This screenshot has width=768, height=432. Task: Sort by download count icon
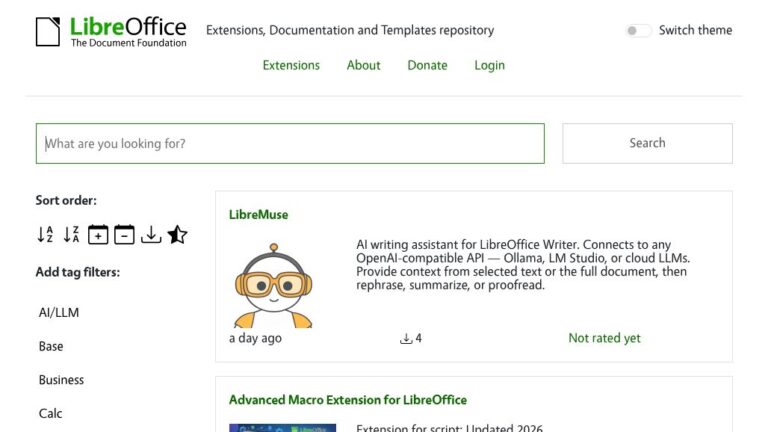(151, 235)
